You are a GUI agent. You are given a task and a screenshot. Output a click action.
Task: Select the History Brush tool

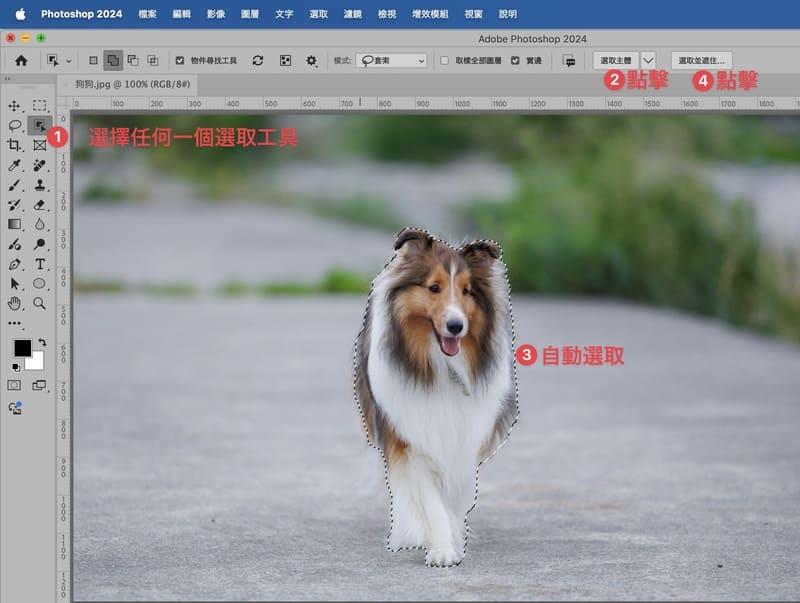click(14, 205)
